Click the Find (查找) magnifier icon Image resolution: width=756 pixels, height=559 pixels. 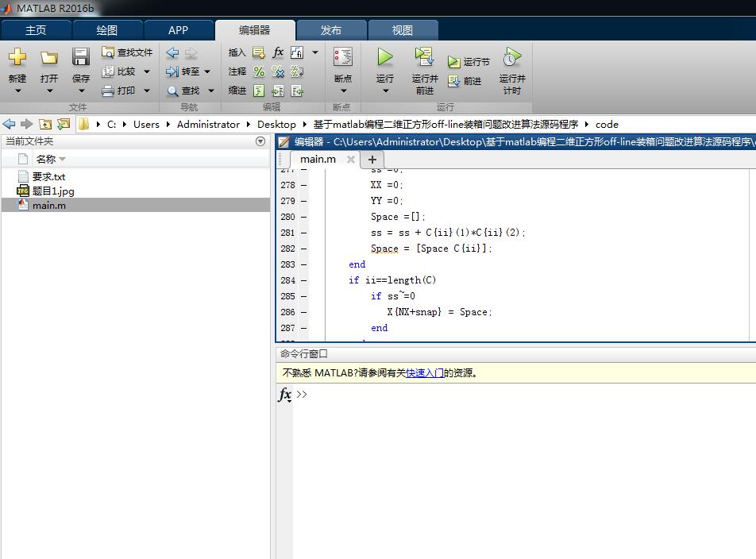point(172,91)
